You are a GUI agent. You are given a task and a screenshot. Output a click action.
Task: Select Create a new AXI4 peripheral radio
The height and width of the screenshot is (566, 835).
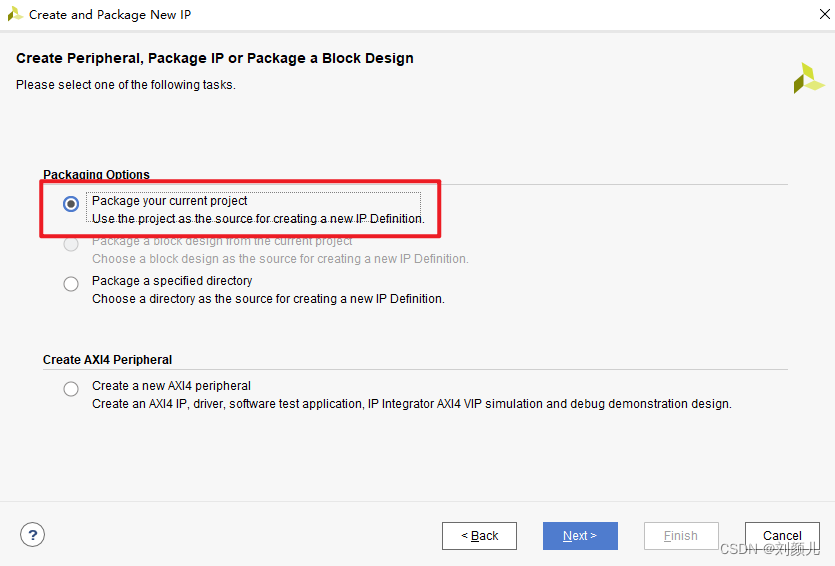click(x=71, y=389)
